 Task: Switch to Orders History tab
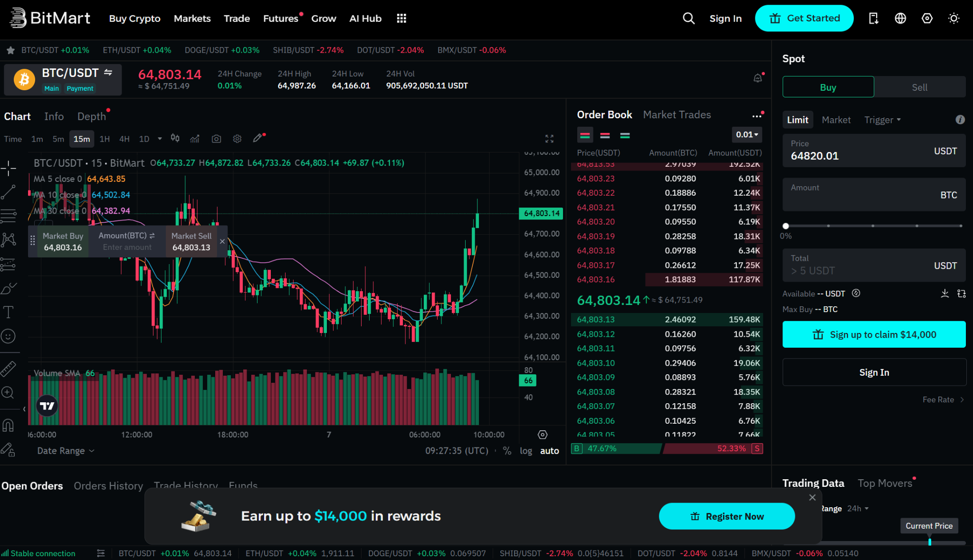point(108,485)
